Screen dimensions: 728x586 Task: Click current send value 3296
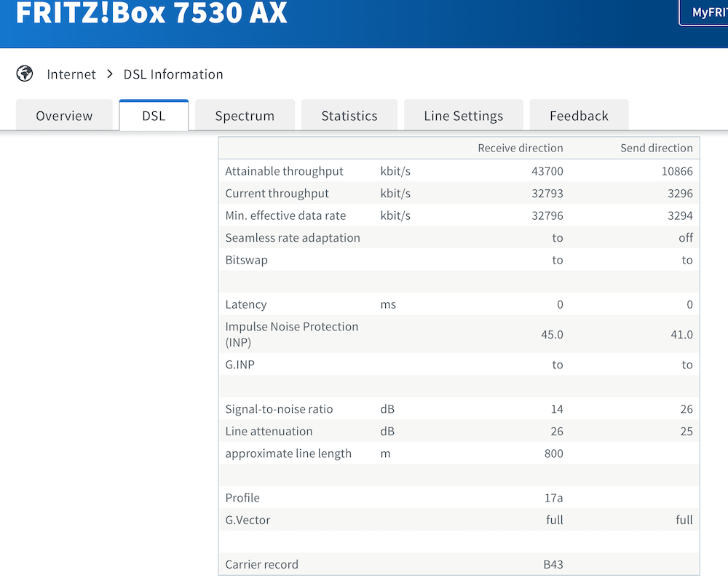coord(680,194)
